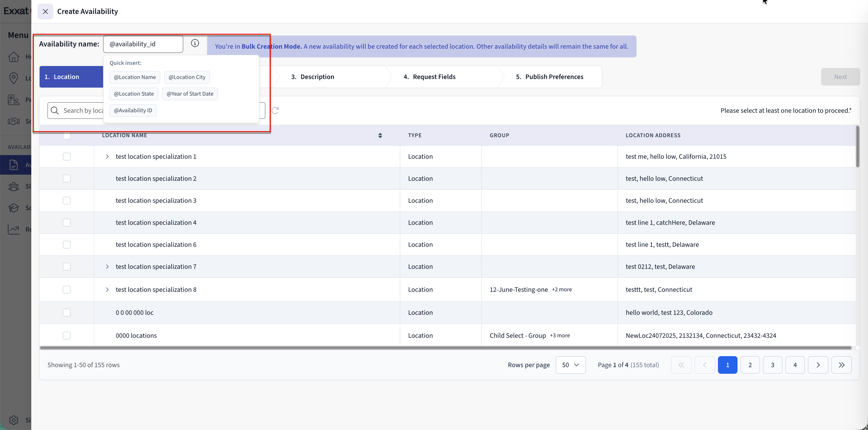
Task: Go to the Request Fields step
Action: (434, 77)
